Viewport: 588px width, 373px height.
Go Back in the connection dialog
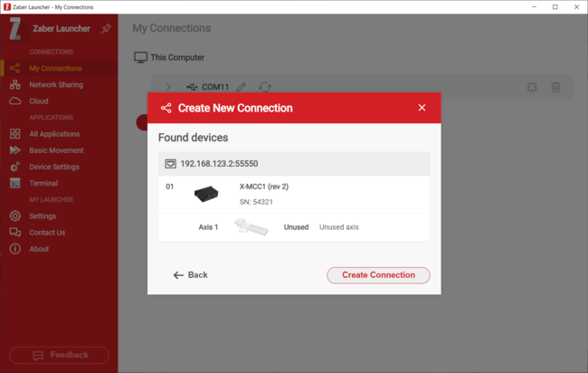click(x=191, y=275)
